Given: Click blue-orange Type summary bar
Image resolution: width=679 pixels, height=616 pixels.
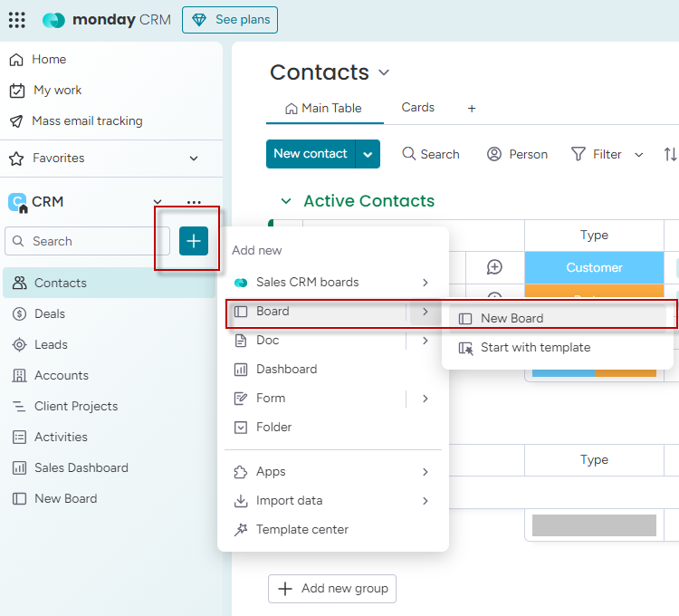Looking at the screenshot, I should (x=594, y=373).
